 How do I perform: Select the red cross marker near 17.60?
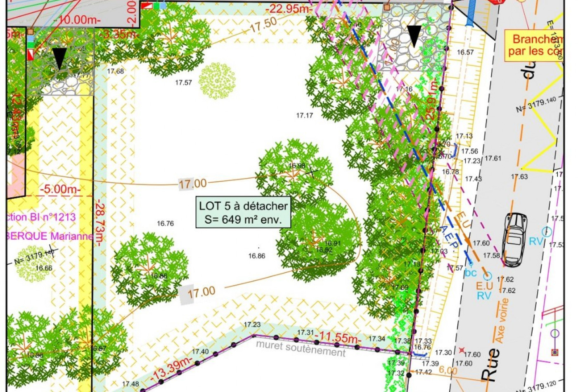(461, 350)
